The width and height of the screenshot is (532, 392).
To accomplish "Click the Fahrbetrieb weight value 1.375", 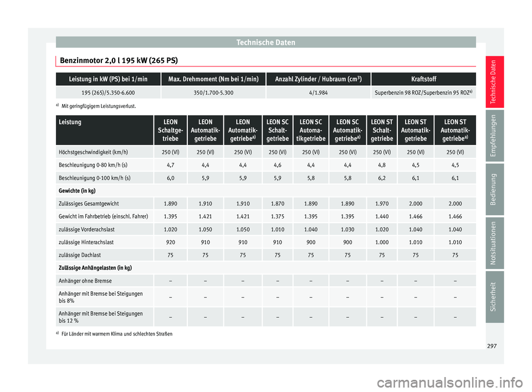I will [278, 216].
